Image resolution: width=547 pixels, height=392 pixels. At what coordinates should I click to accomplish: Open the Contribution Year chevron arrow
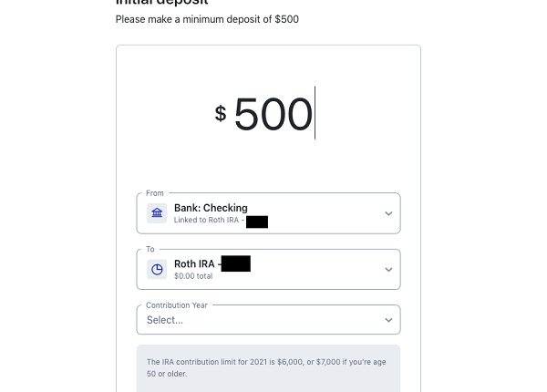coord(388,320)
